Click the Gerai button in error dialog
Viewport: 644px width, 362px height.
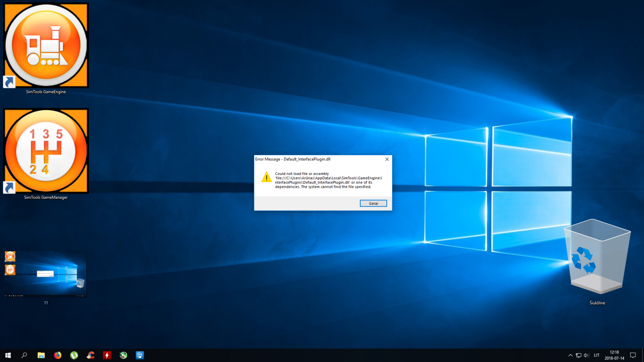[x=373, y=204]
